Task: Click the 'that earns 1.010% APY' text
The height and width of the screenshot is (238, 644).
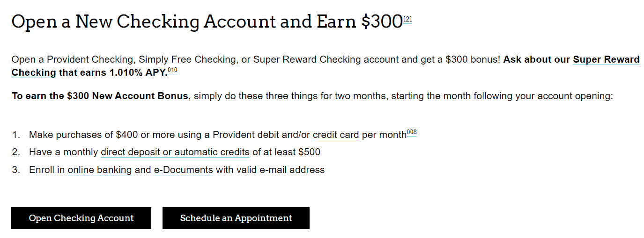Action: 113,72
